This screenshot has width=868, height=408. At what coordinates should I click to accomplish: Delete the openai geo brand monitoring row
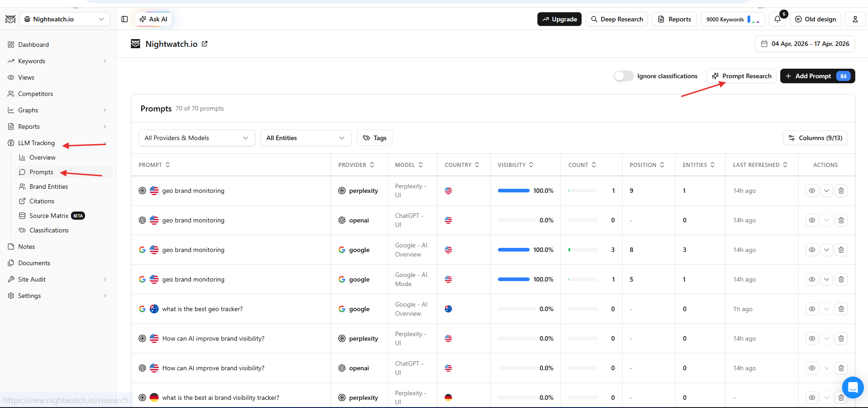841,220
